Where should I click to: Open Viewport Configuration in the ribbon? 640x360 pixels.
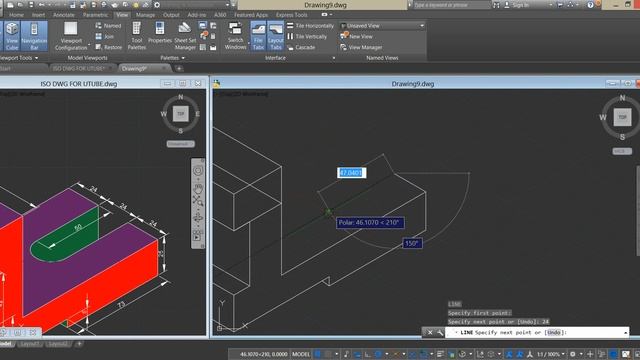coord(71,36)
